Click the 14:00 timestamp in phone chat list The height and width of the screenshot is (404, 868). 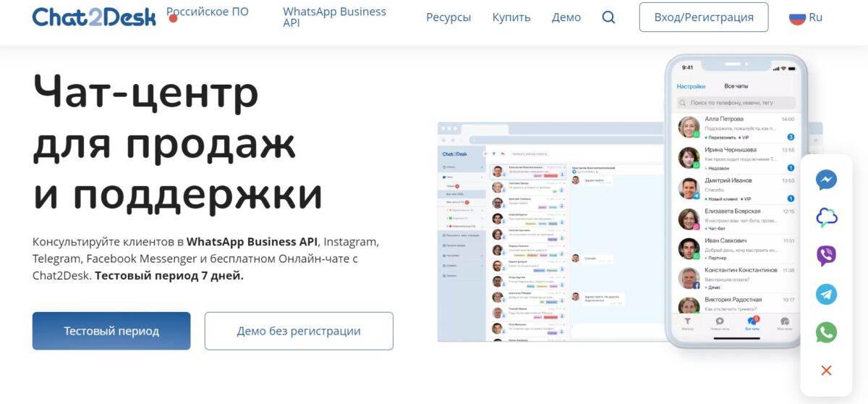(788, 119)
